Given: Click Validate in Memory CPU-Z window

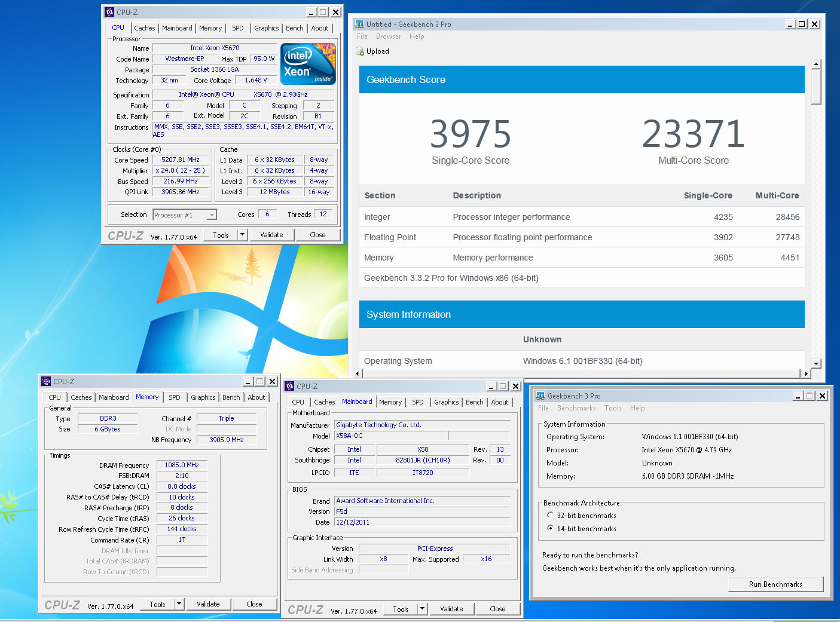Looking at the screenshot, I should (208, 604).
